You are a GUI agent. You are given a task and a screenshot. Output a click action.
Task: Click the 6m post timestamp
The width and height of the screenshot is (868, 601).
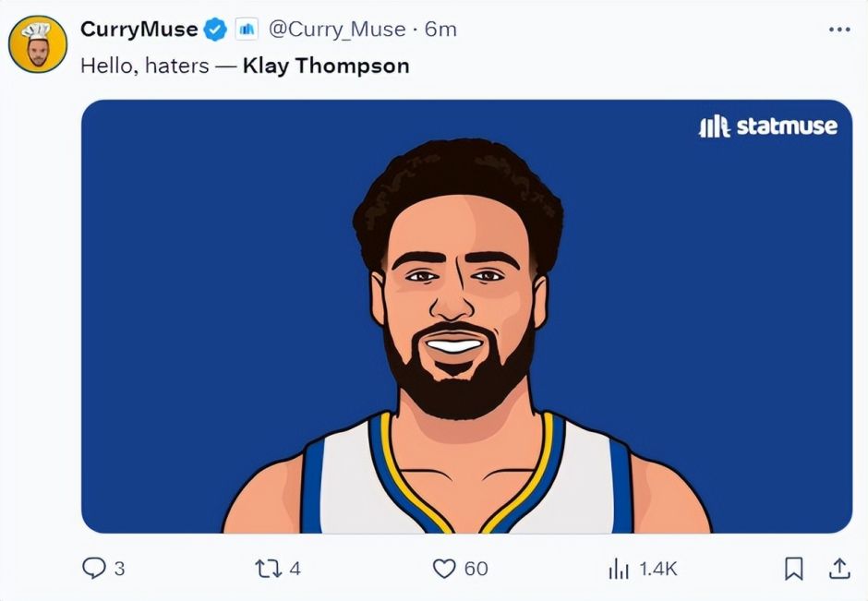click(440, 30)
